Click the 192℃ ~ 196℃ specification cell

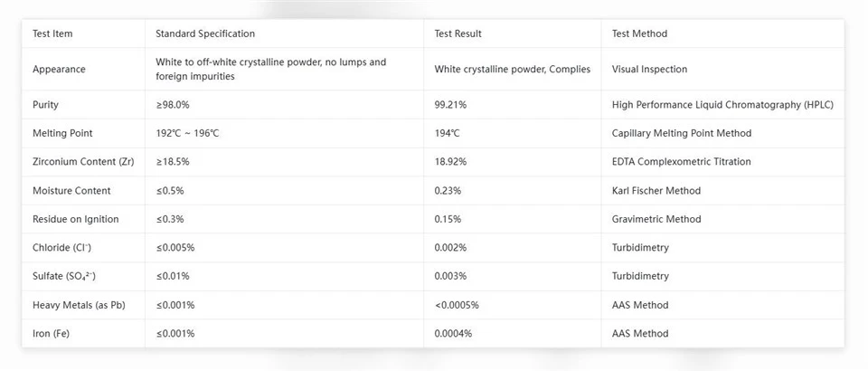click(x=187, y=133)
